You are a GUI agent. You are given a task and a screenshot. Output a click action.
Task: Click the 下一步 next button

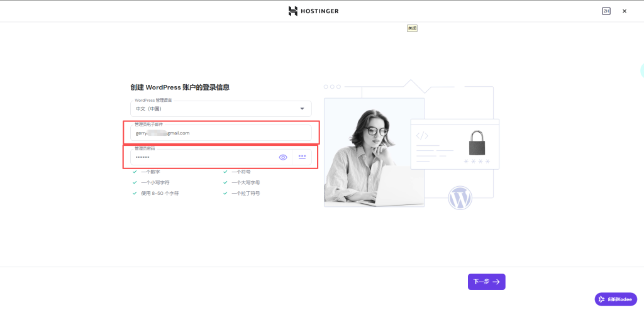(486, 282)
